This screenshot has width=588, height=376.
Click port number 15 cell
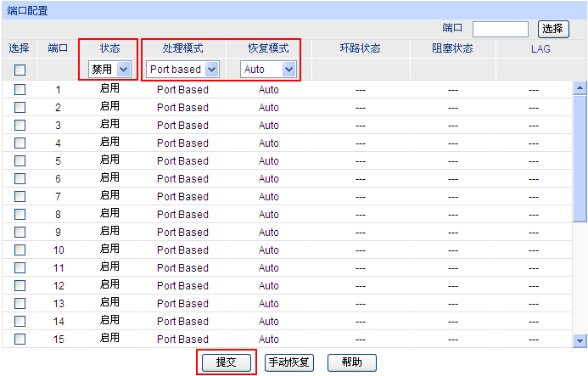pyautogui.click(x=59, y=340)
